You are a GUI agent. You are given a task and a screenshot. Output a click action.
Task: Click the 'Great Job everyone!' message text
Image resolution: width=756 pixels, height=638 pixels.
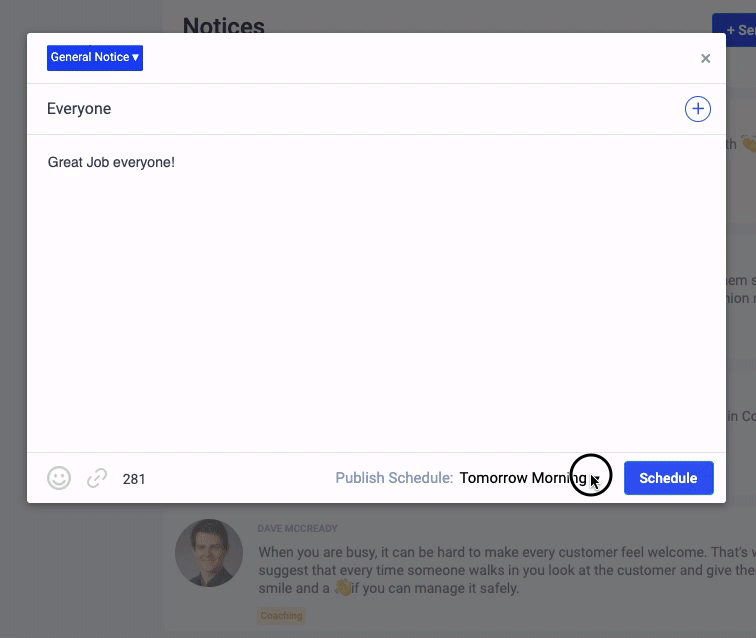pyautogui.click(x=111, y=162)
